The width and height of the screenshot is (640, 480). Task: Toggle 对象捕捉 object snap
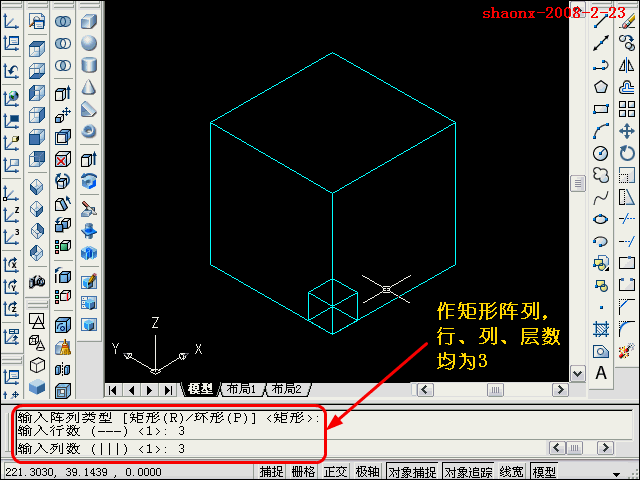412,471
